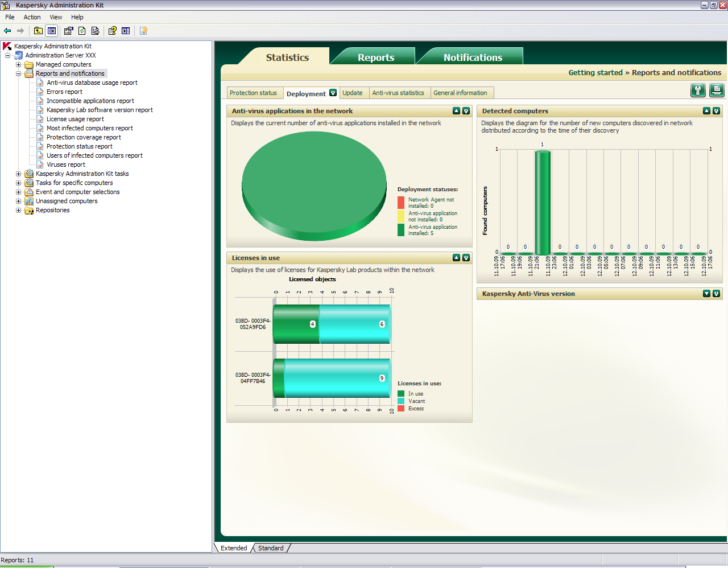Click the Repositories folder icon
The width and height of the screenshot is (728, 568).
click(29, 210)
